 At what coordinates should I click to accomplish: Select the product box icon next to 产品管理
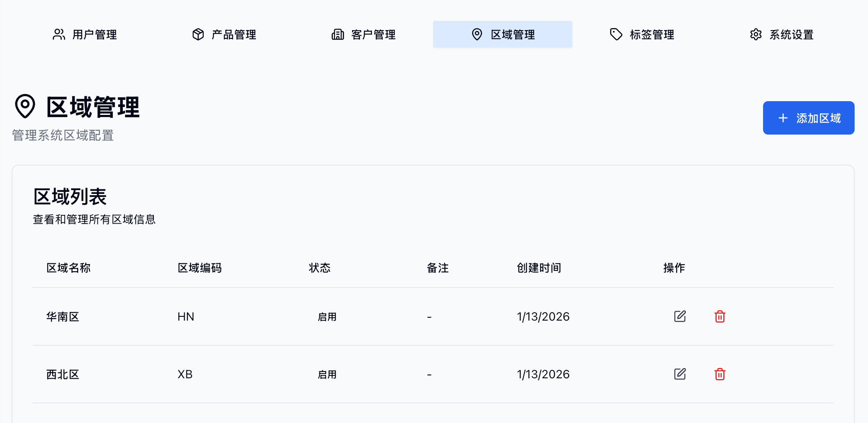pos(198,34)
